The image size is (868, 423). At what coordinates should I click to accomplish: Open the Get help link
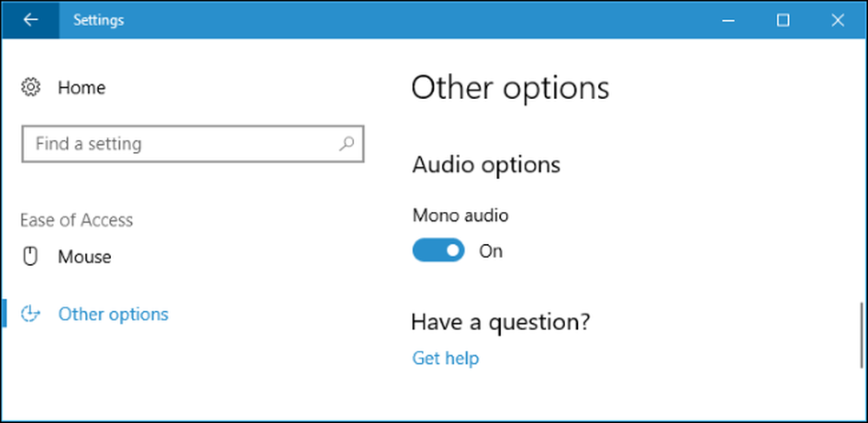(x=445, y=358)
